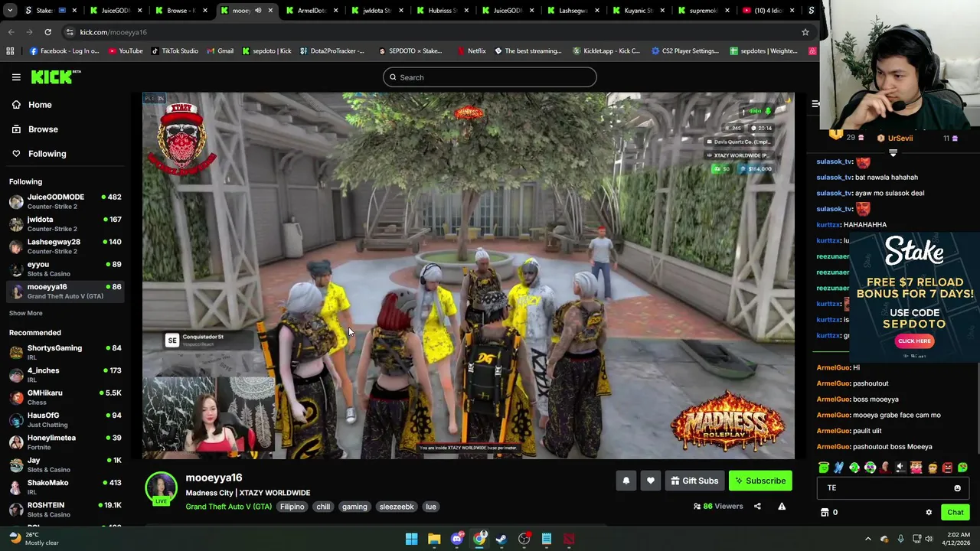Select the muted speaker emote

[900, 467]
